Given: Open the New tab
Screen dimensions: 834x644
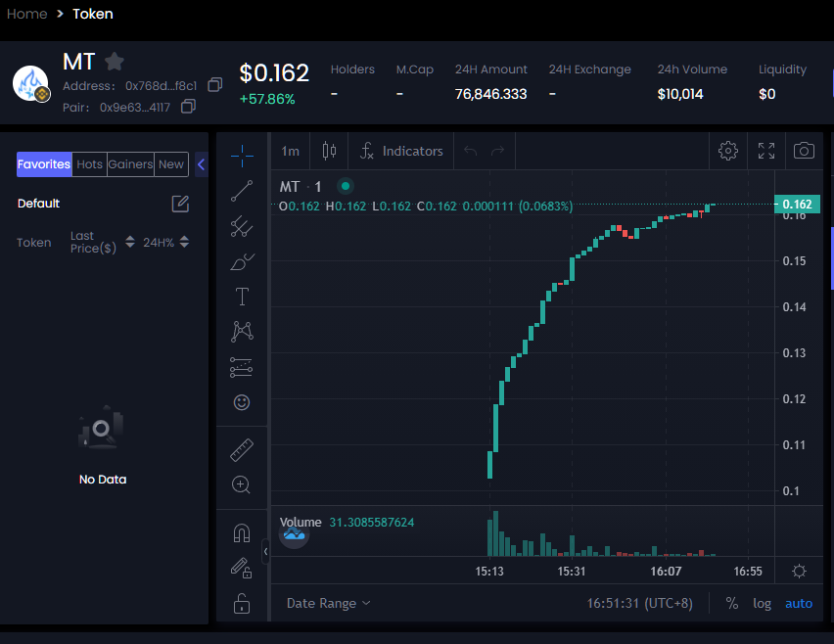Looking at the screenshot, I should pyautogui.click(x=171, y=164).
